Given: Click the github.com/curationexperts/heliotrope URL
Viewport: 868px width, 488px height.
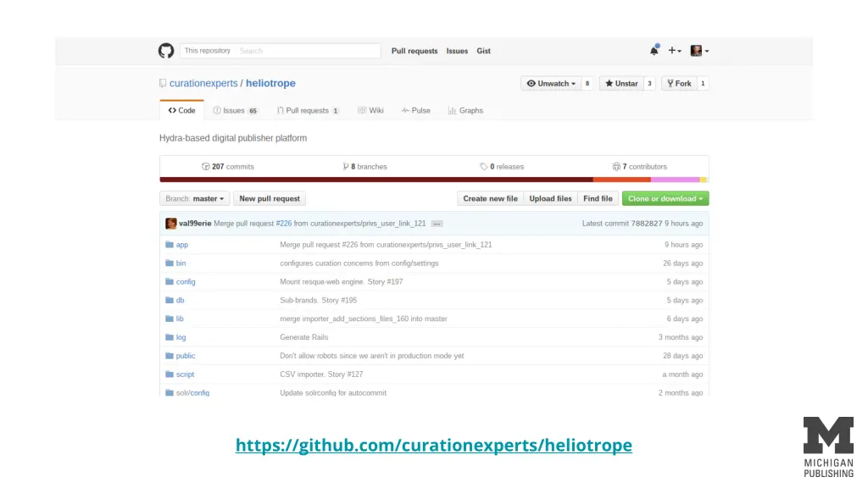Looking at the screenshot, I should pyautogui.click(x=434, y=445).
